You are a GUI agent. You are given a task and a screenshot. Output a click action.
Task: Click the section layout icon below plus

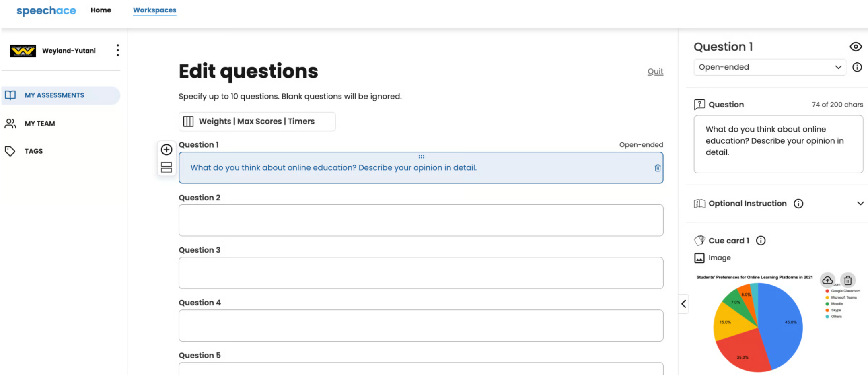click(166, 167)
